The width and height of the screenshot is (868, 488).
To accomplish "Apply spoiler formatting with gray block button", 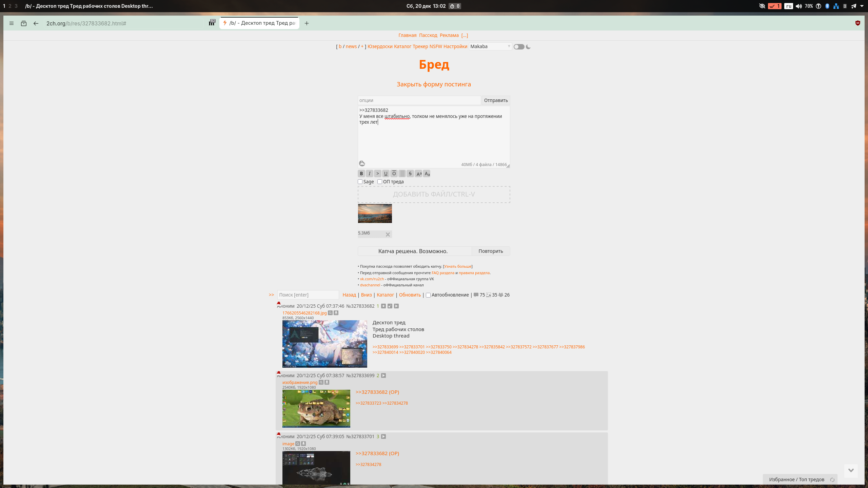I will pyautogui.click(x=402, y=174).
